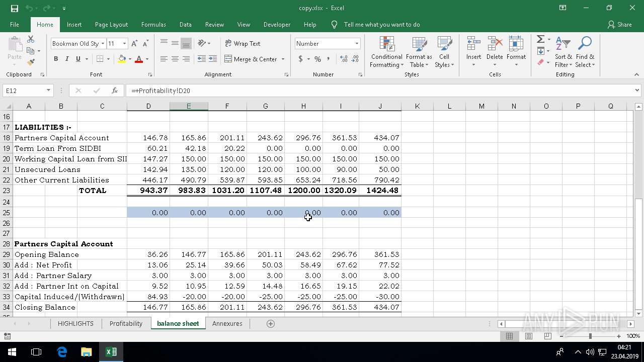Click the AutoSum sigma icon
Viewport: 644px width, 362px height.
tap(541, 39)
